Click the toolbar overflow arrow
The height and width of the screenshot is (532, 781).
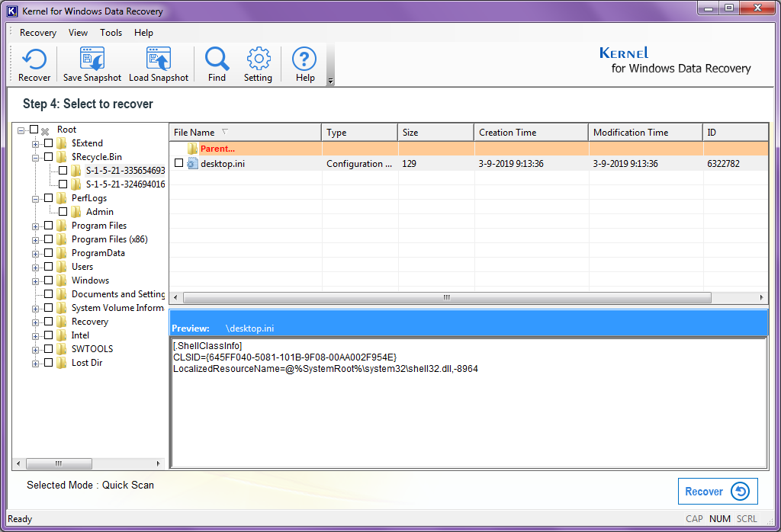pyautogui.click(x=330, y=81)
